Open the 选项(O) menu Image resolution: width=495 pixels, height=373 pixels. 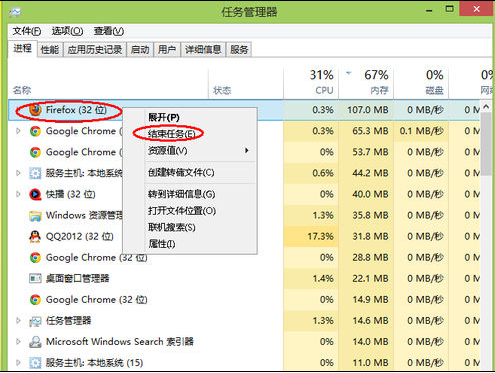point(67,31)
